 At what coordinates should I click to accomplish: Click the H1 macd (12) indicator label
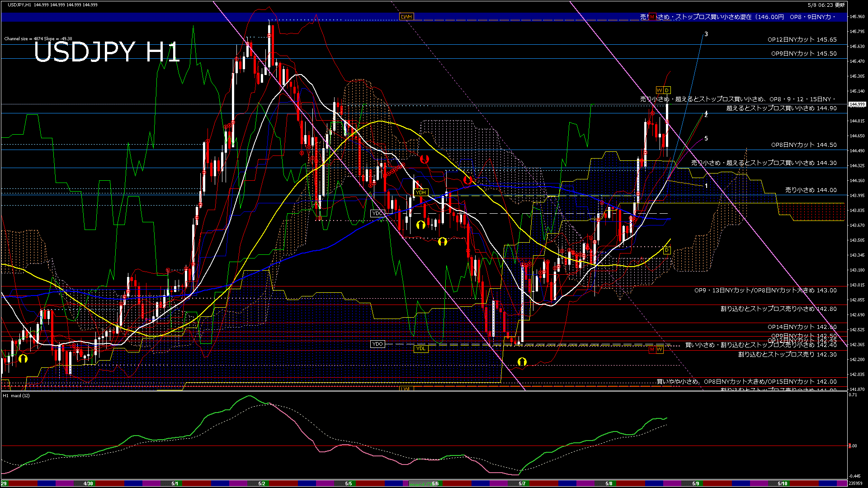(x=17, y=396)
